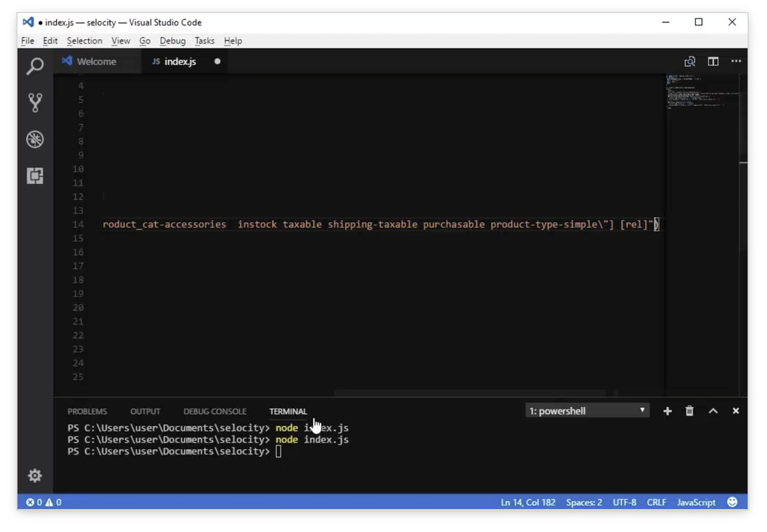Open the Debug view
Image resolution: width=767 pixels, height=532 pixels.
[x=34, y=140]
